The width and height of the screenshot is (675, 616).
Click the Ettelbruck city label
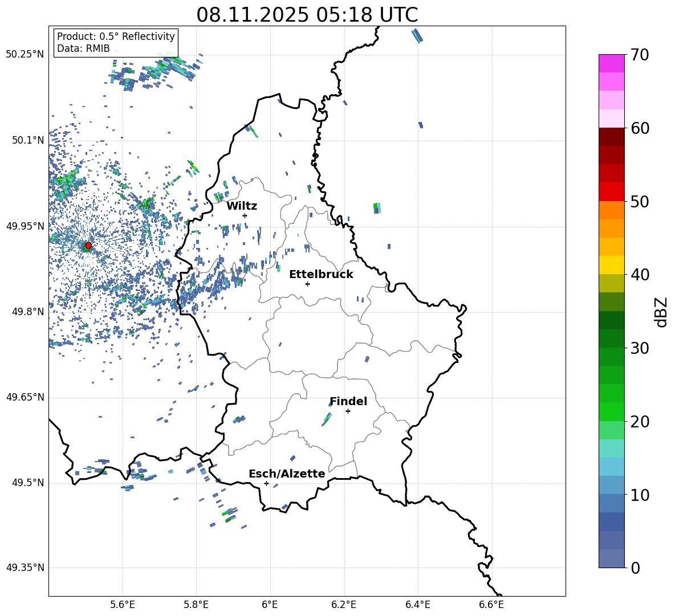point(321,275)
